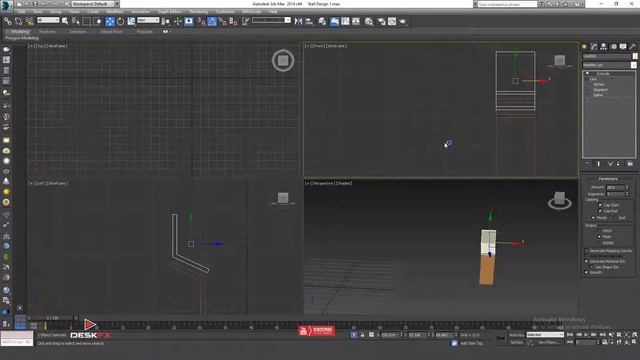Open the reference coordinate system dropdown
Screen dimensions: 640x360
(x=148, y=20)
